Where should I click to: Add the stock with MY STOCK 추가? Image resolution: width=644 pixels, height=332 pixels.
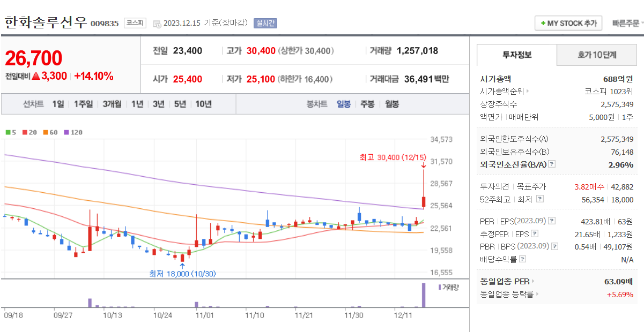point(568,24)
